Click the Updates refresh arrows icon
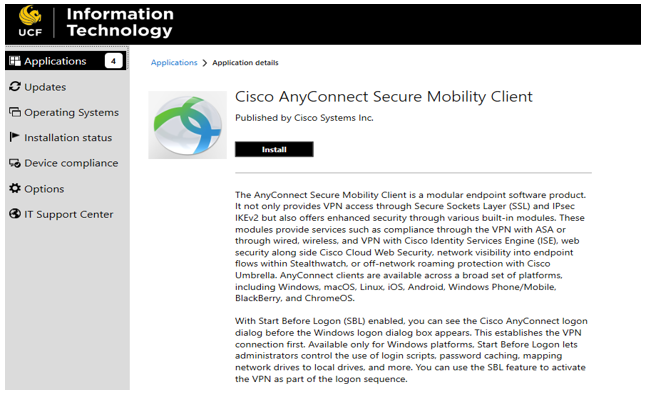This screenshot has width=646, height=403. tap(15, 87)
